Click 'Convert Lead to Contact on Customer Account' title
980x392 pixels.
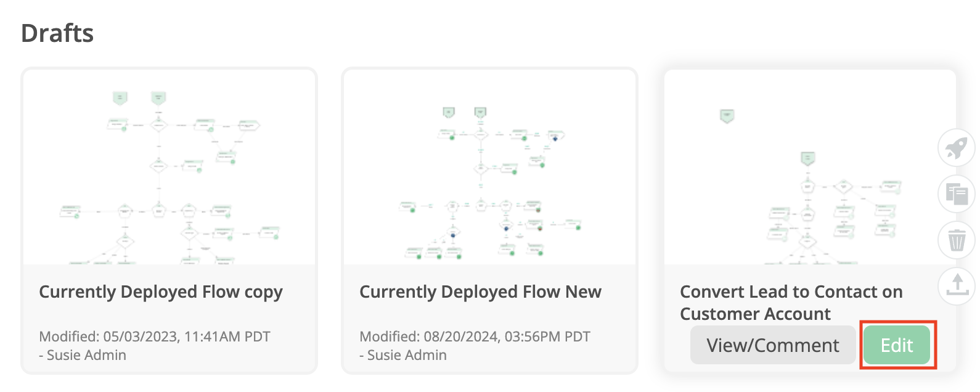[791, 303]
